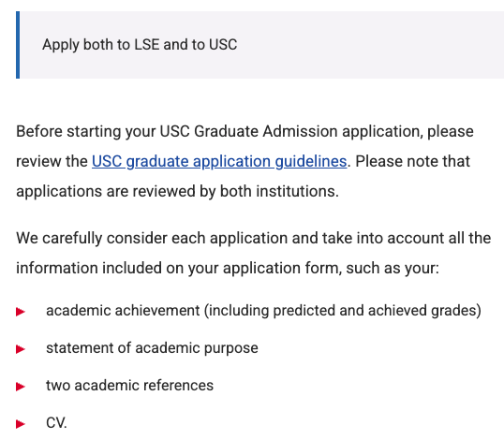Image resolution: width=504 pixels, height=440 pixels.
Task: Click the phrase 'such as your:'
Action: pos(393,268)
